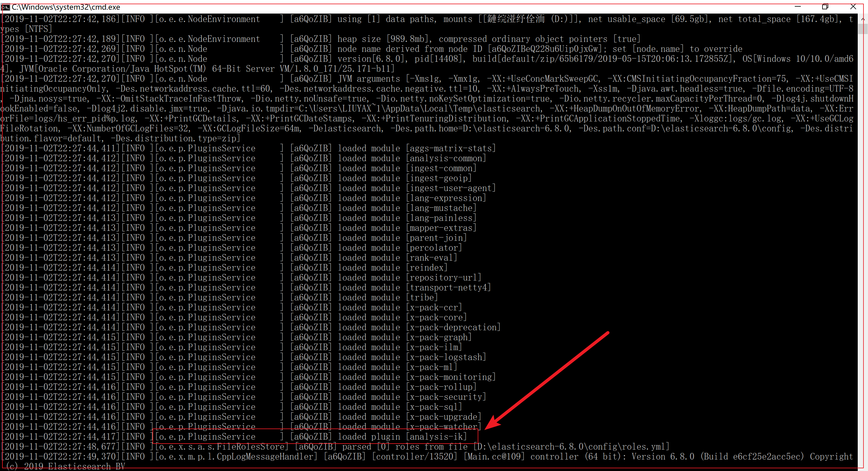Click the vertical scrollbar thumb
Screen dimensions: 868x471
tap(863, 29)
